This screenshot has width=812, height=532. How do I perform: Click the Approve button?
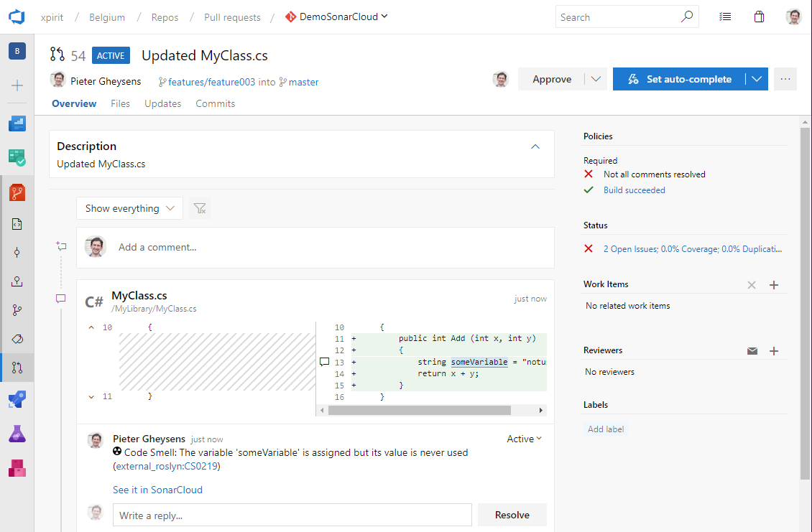click(552, 79)
